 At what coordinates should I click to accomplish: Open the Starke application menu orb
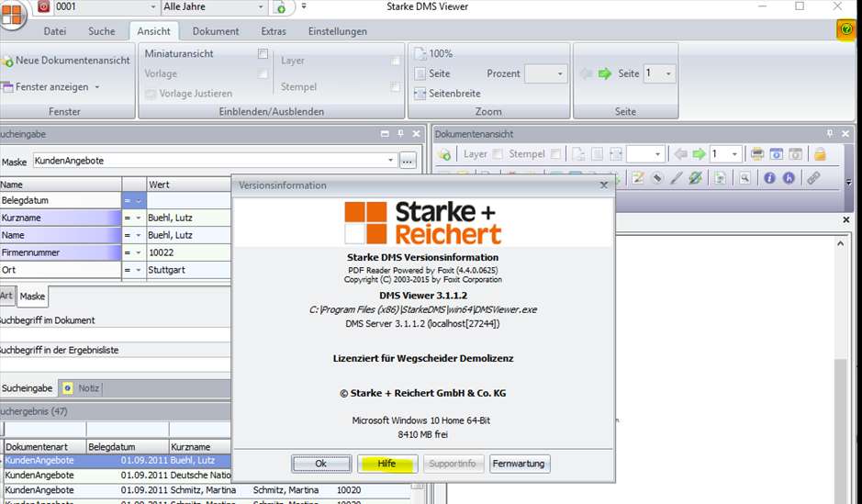(11, 15)
